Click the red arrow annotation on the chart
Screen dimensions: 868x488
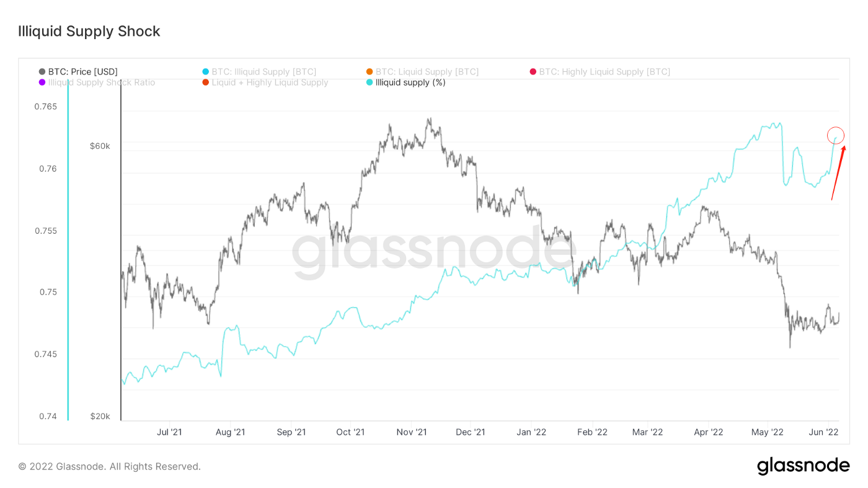tap(838, 172)
